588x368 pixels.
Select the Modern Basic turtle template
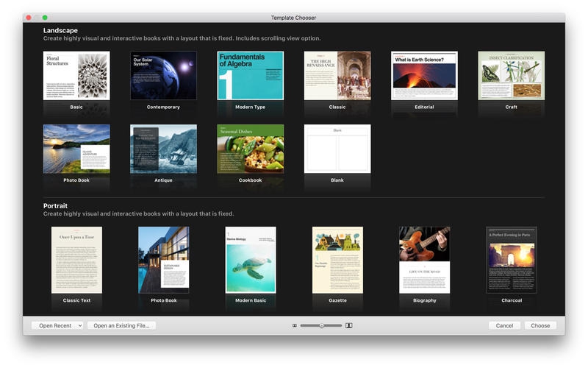pos(251,260)
